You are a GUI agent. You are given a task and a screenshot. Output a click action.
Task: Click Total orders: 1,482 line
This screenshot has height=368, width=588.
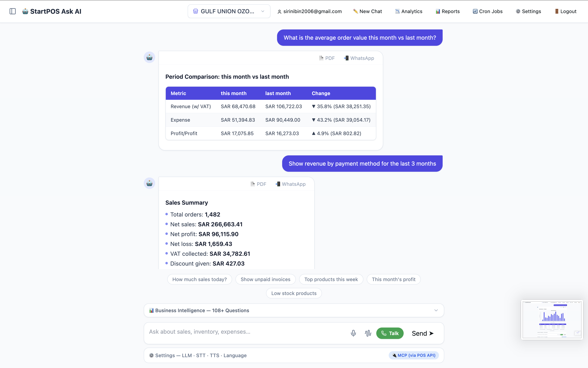pyautogui.click(x=195, y=214)
